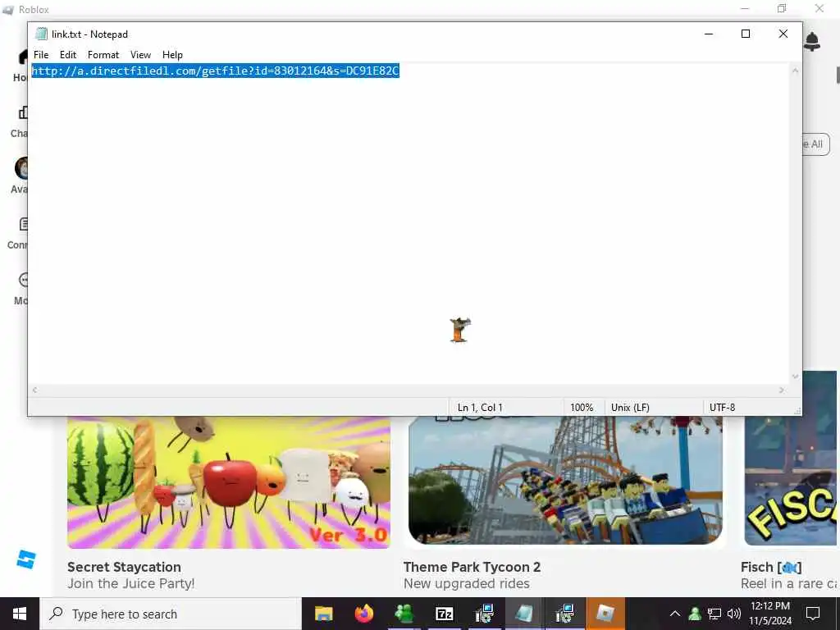Click the selected directfiledl URL text
Viewport: 840px width, 630px height.
click(x=216, y=71)
